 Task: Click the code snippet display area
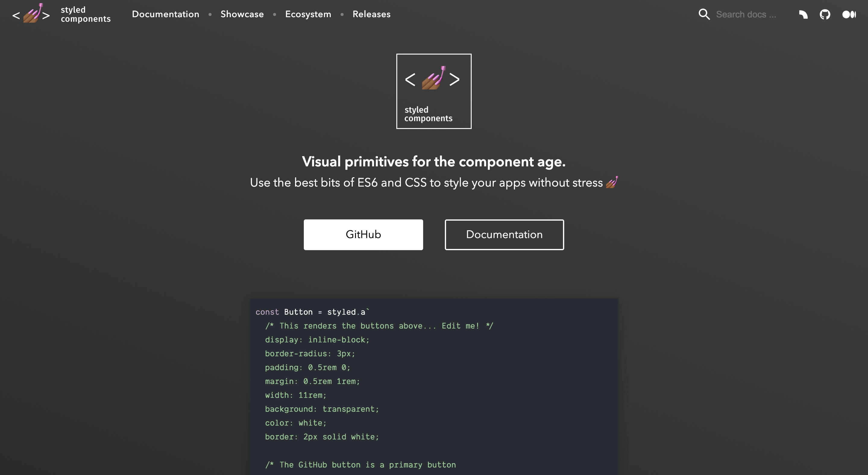pos(434,387)
